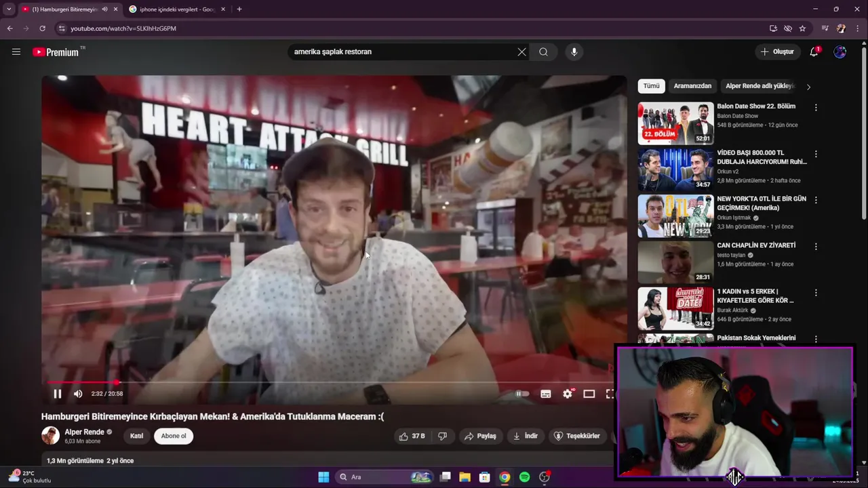Open the Chrome three-dot menu
868x488 pixels.
point(858,28)
